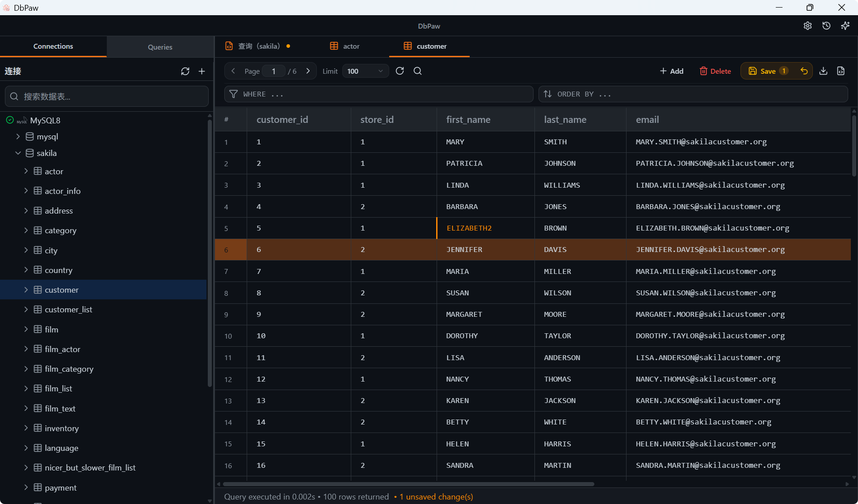Go to next page arrow
Viewport: 858px width, 504px height.
tap(308, 71)
